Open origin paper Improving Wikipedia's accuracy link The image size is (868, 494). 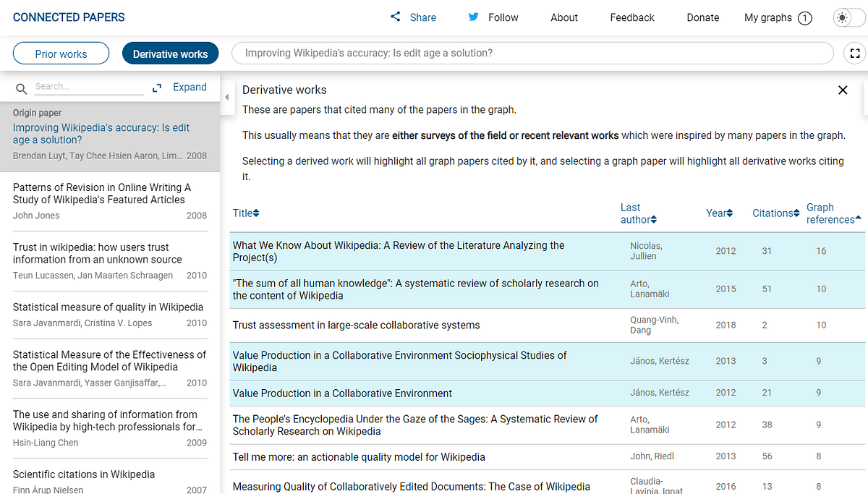click(101, 133)
